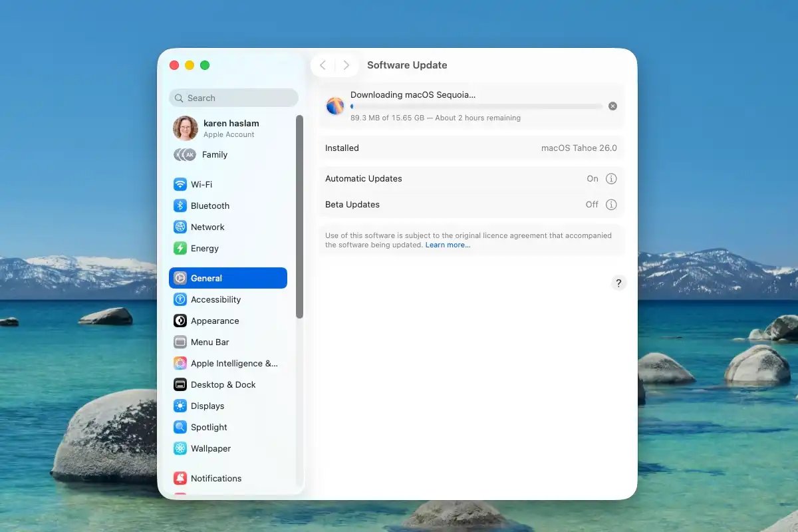Cancel the macOS Sequoia download
This screenshot has width=798, height=532.
(612, 106)
